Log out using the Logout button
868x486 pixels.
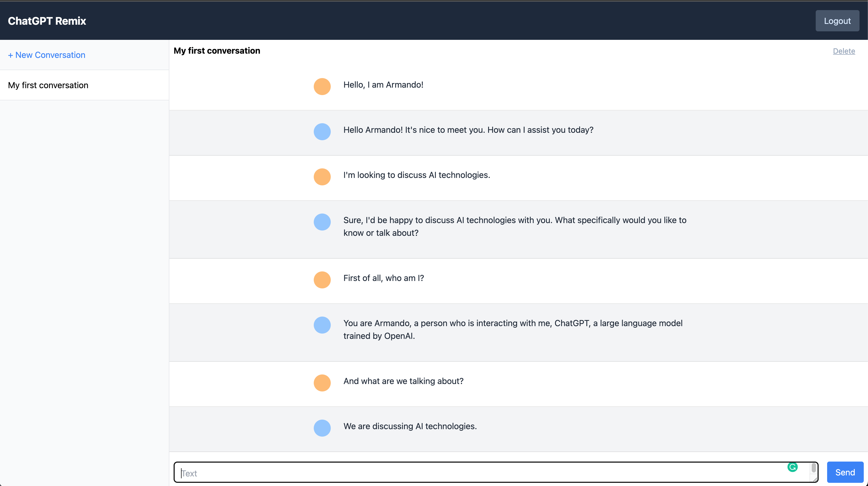click(x=837, y=21)
